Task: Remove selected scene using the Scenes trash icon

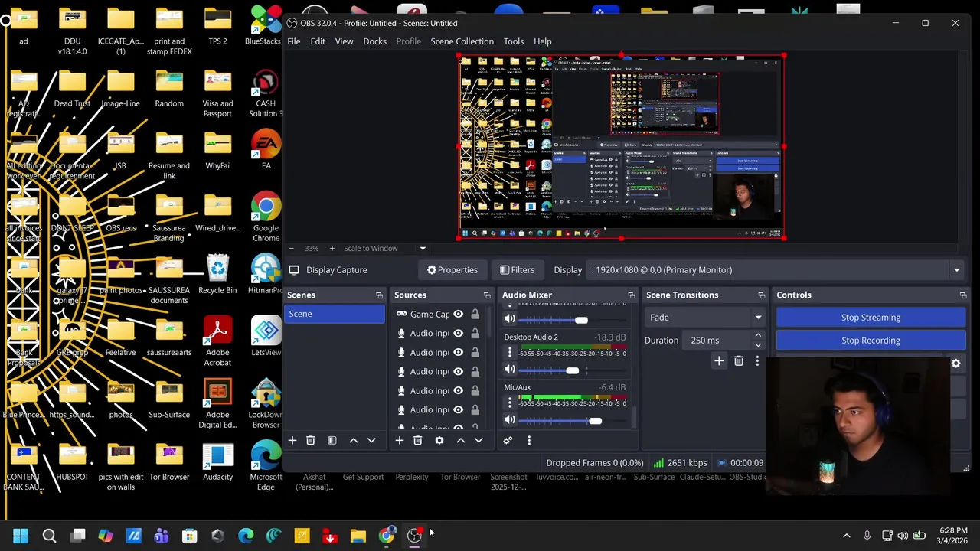Action: tap(311, 440)
